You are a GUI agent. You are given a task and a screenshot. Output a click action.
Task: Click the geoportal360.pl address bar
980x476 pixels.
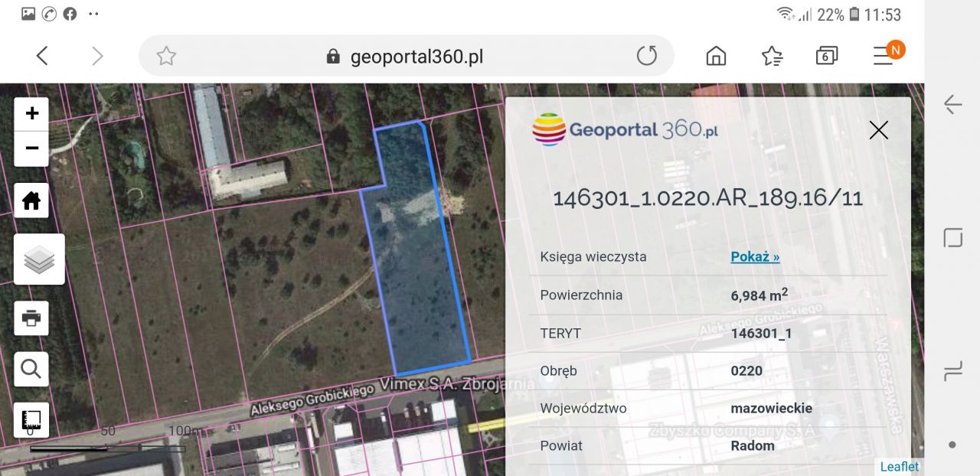pos(417,55)
